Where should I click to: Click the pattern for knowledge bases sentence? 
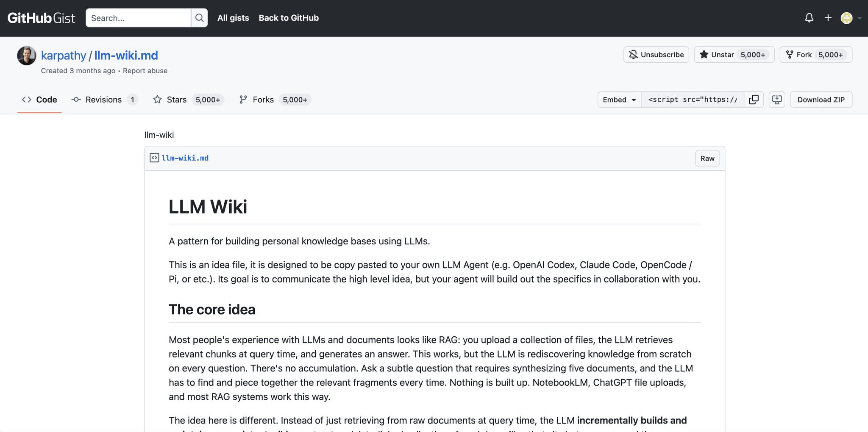point(299,241)
